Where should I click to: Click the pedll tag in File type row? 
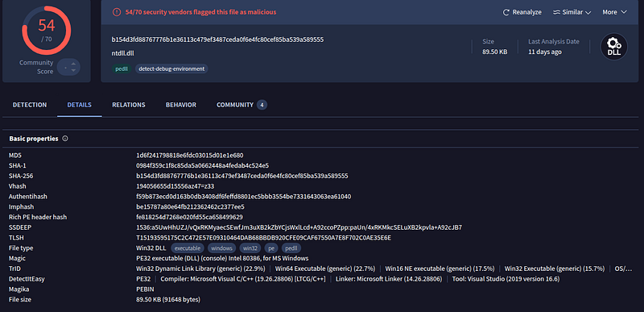pyautogui.click(x=291, y=248)
